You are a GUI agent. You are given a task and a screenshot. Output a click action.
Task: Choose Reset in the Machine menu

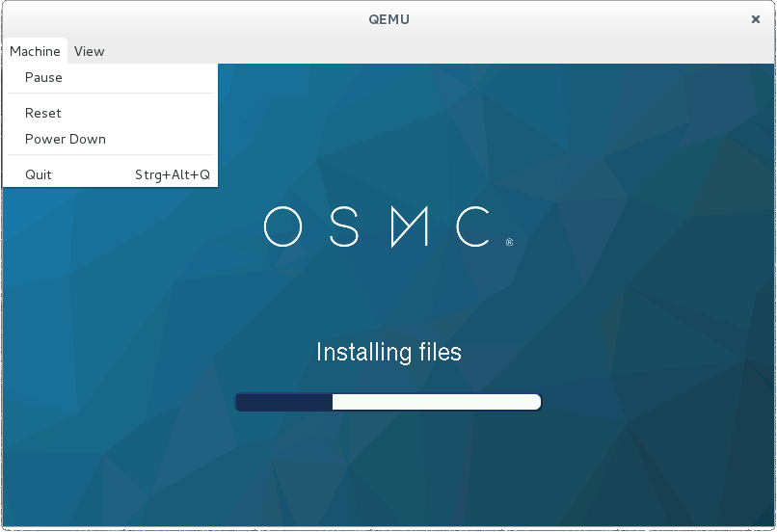43,113
